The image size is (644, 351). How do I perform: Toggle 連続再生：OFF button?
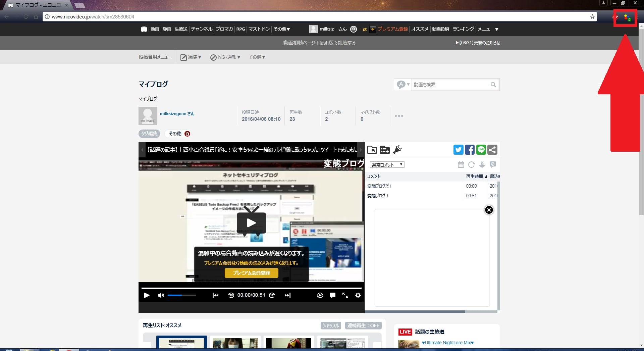tap(363, 325)
